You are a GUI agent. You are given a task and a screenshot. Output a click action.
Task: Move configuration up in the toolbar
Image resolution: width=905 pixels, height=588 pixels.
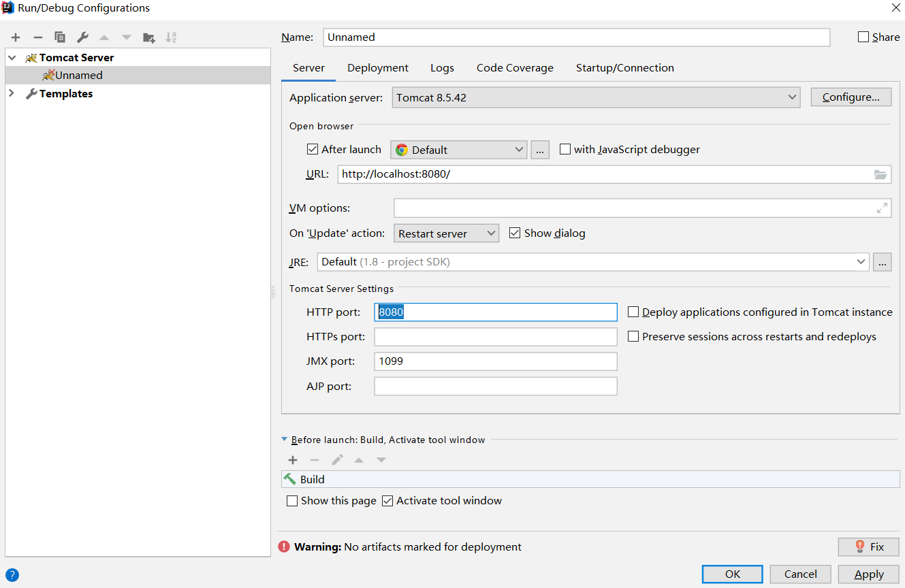104,37
